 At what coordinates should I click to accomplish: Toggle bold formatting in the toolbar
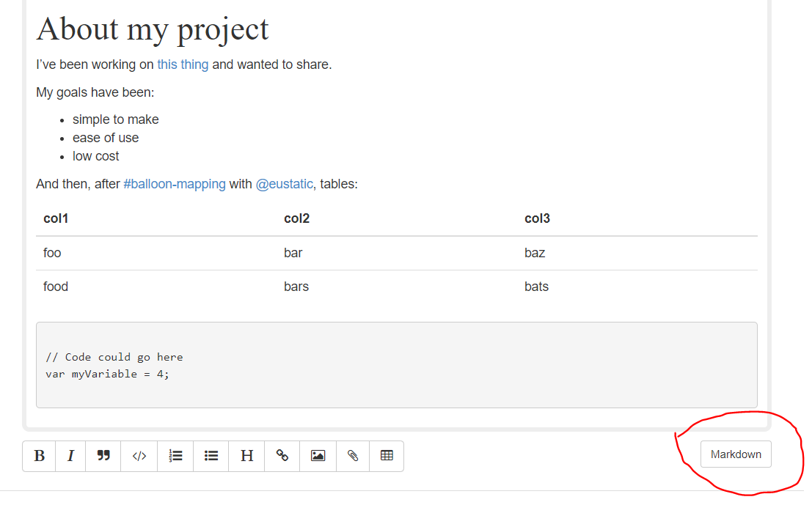[39, 455]
